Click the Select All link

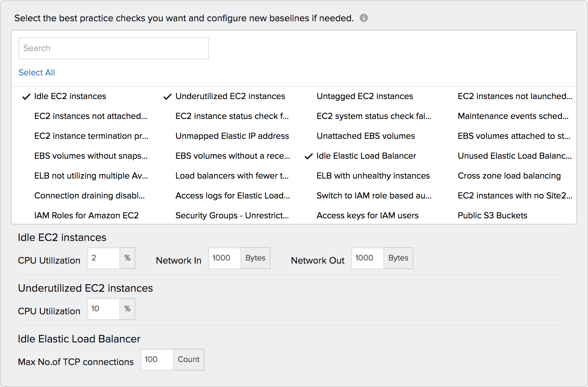pyautogui.click(x=36, y=72)
